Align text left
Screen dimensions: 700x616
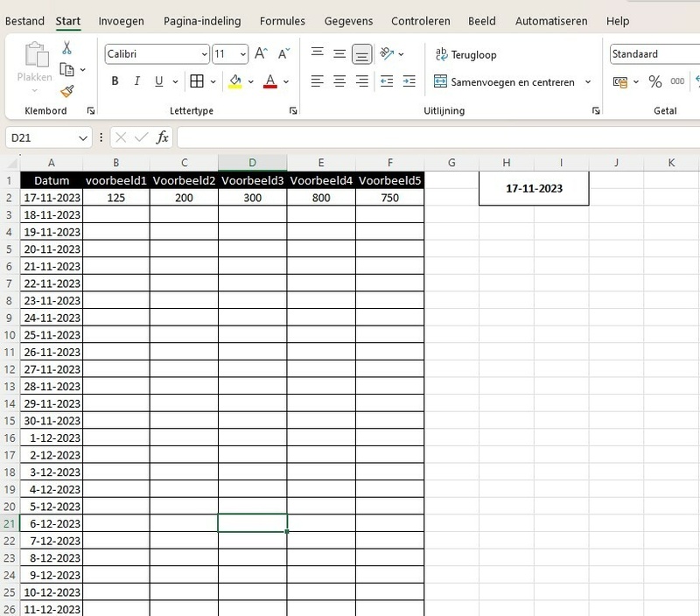(318, 81)
